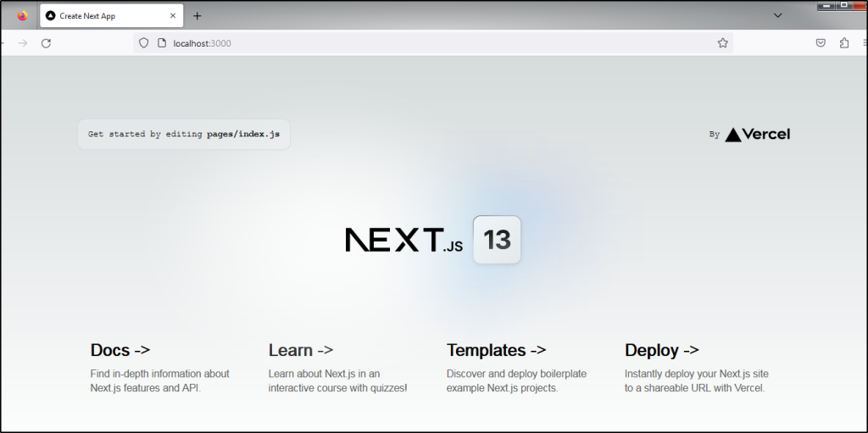
Task: Open a new tab with plus button
Action: click(x=198, y=15)
